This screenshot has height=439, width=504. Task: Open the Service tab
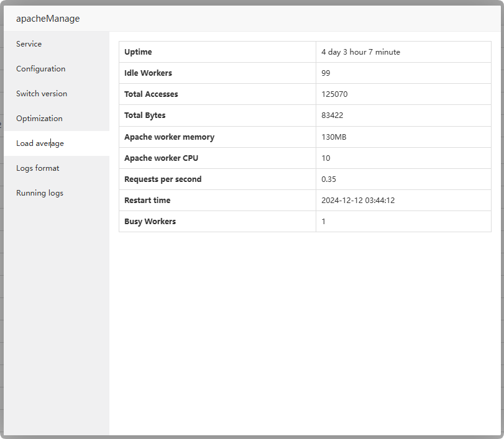(29, 44)
